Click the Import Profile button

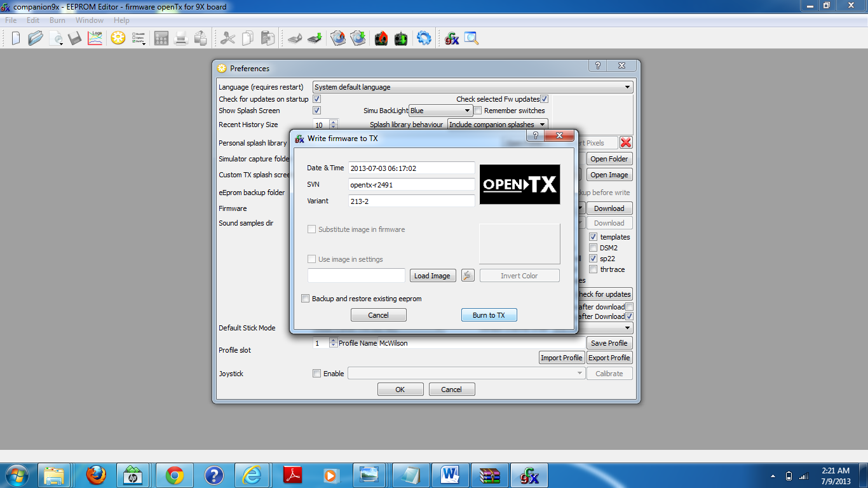pos(562,358)
